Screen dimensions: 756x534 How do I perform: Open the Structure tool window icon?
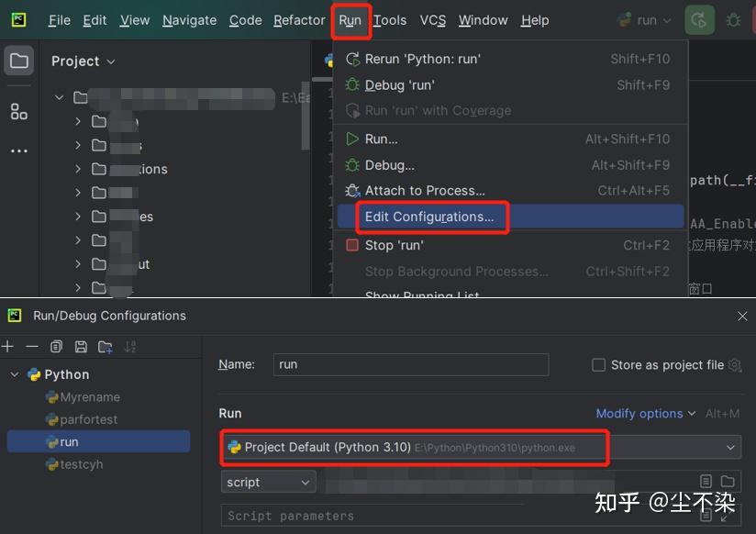[18, 112]
